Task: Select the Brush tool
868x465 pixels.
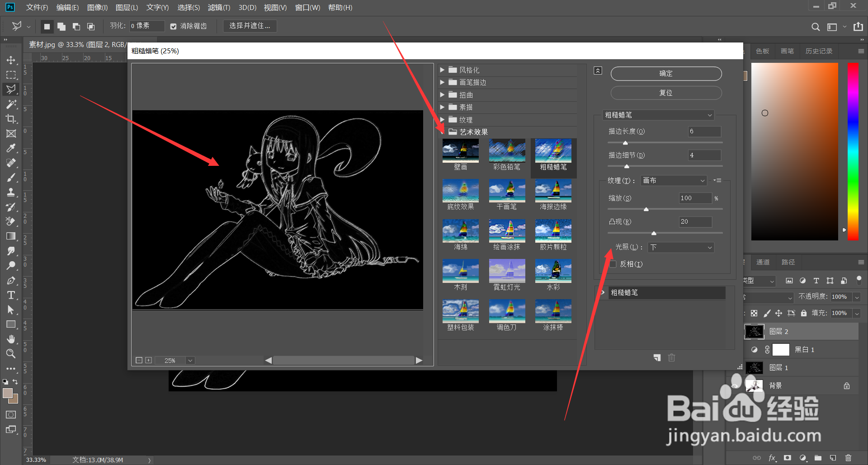Action: [11, 178]
